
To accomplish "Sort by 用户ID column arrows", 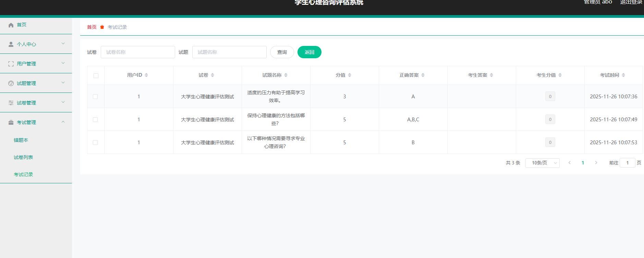I will click(x=146, y=75).
